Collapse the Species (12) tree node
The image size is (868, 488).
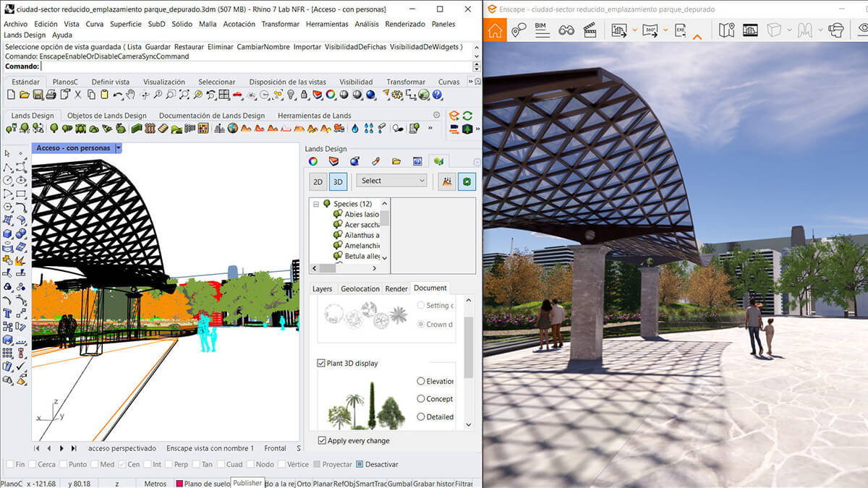pyautogui.click(x=316, y=205)
